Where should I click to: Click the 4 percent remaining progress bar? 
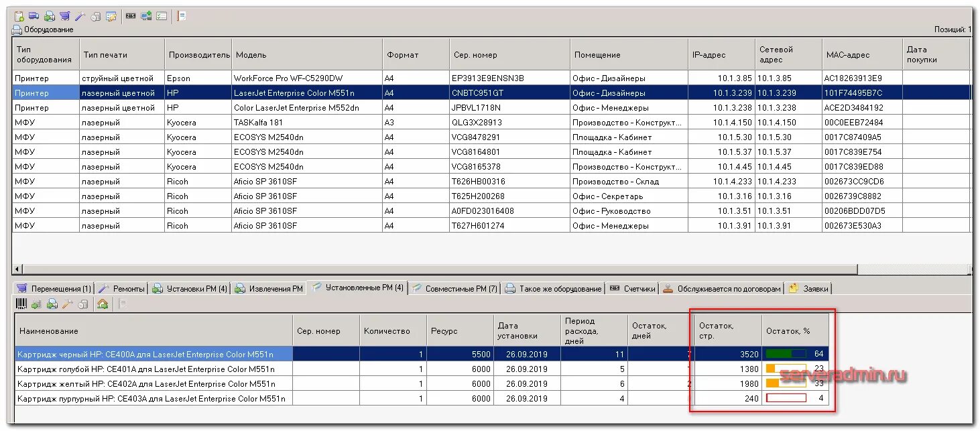click(x=786, y=397)
